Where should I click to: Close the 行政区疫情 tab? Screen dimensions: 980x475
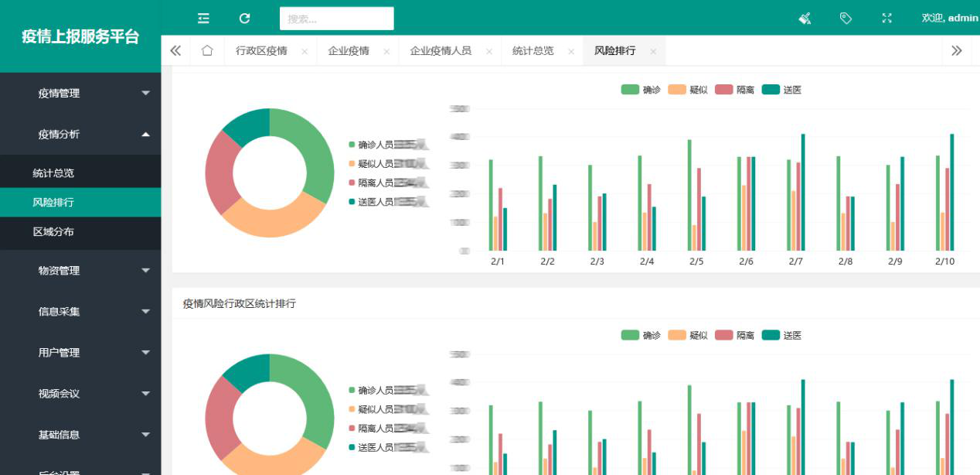click(x=305, y=52)
